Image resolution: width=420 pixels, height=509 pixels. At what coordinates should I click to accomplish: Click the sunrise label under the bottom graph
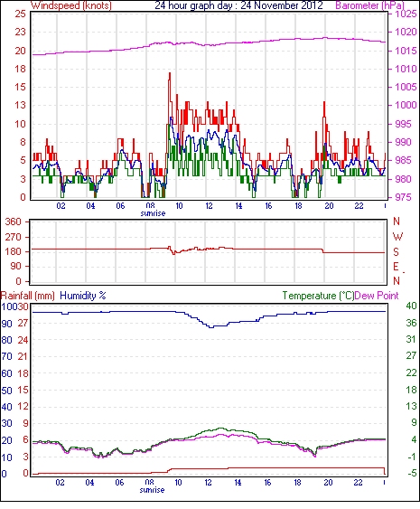152,490
